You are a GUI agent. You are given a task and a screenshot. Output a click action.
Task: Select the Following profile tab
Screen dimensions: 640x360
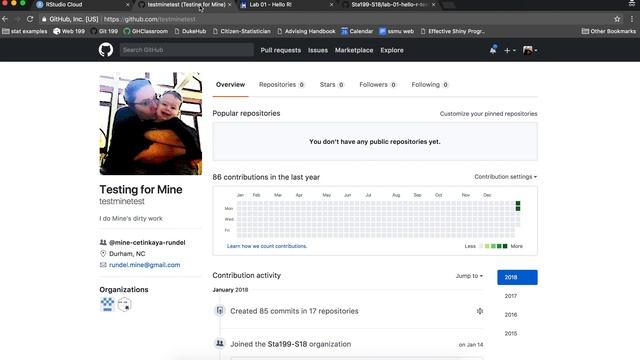[430, 84]
